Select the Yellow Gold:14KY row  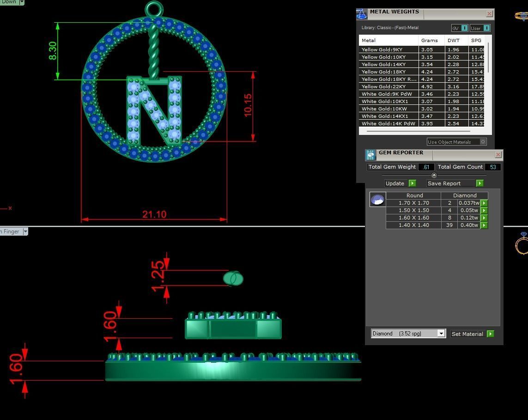tap(422, 64)
